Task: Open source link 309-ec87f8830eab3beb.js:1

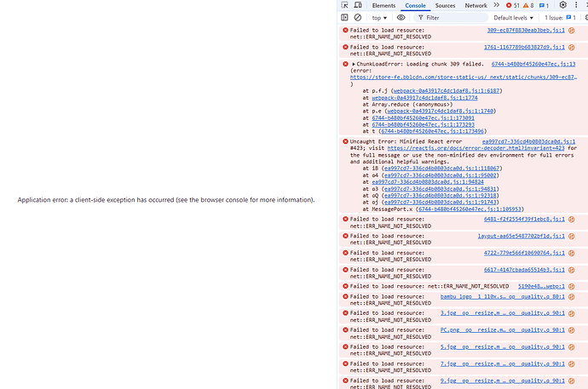Action: click(526, 31)
